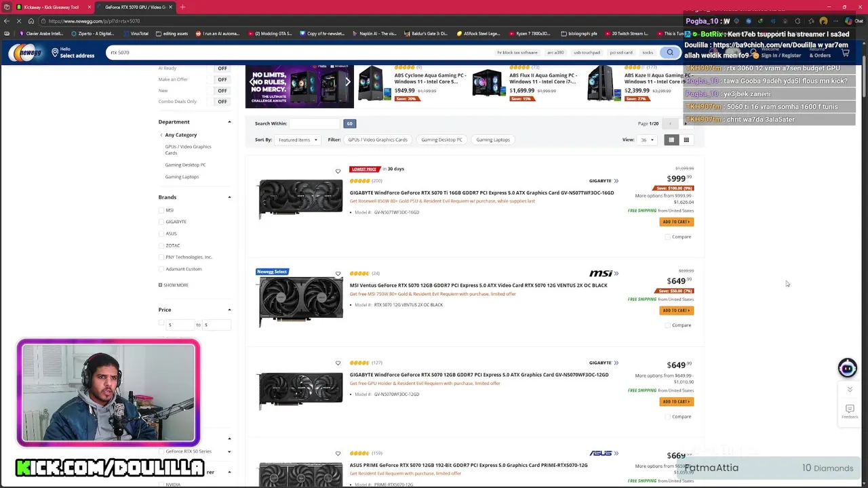The width and height of the screenshot is (868, 488).
Task: Open ABS Cyclone Aqua Gaming PC link
Action: click(x=430, y=78)
